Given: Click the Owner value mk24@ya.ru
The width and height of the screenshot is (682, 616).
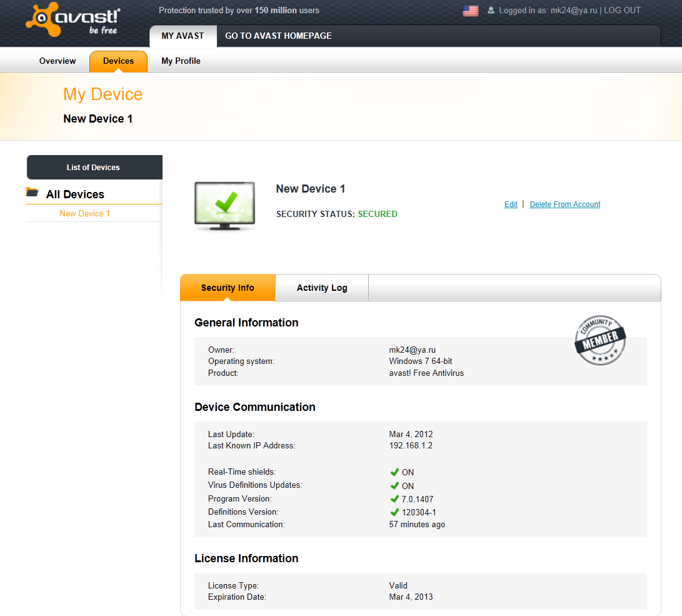Looking at the screenshot, I should pos(413,350).
